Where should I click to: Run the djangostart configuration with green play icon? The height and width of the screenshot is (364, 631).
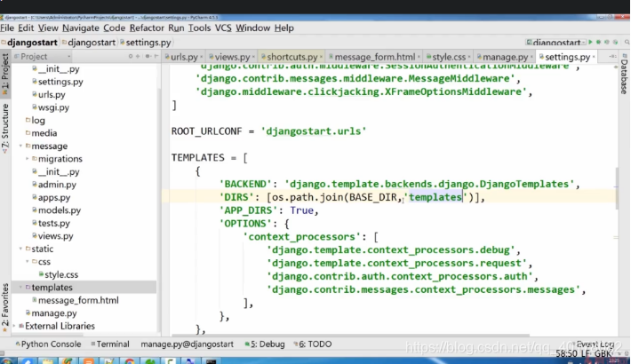[x=590, y=43]
